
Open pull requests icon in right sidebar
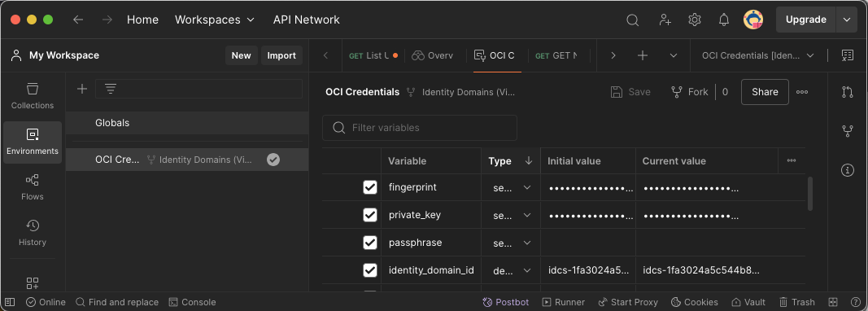point(848,92)
